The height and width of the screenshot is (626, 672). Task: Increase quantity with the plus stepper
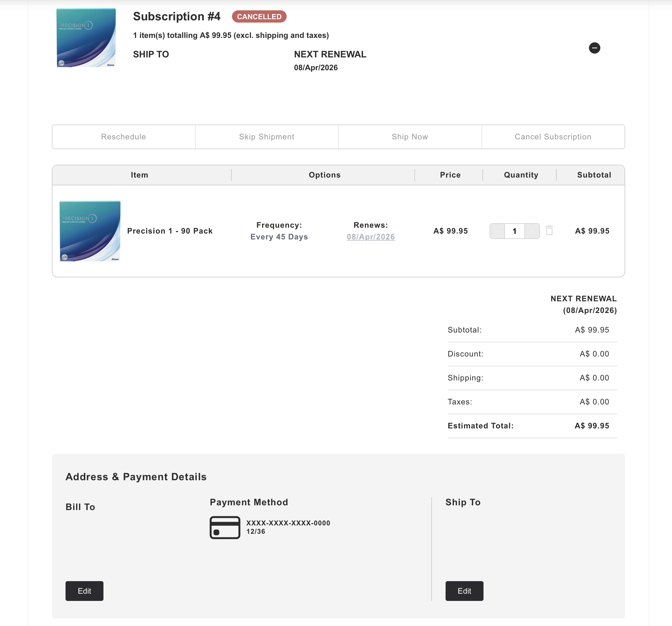point(532,231)
